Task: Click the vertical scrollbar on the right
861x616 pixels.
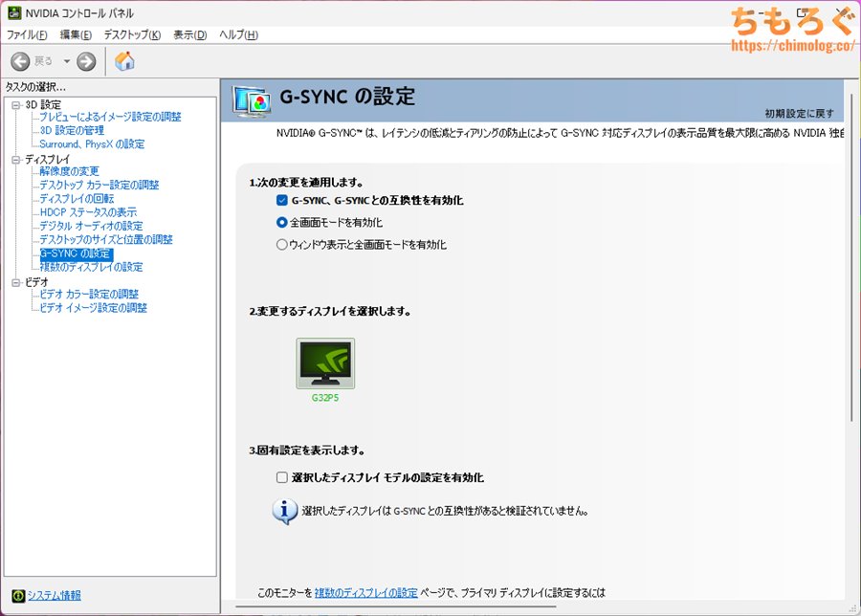Action: [851, 258]
